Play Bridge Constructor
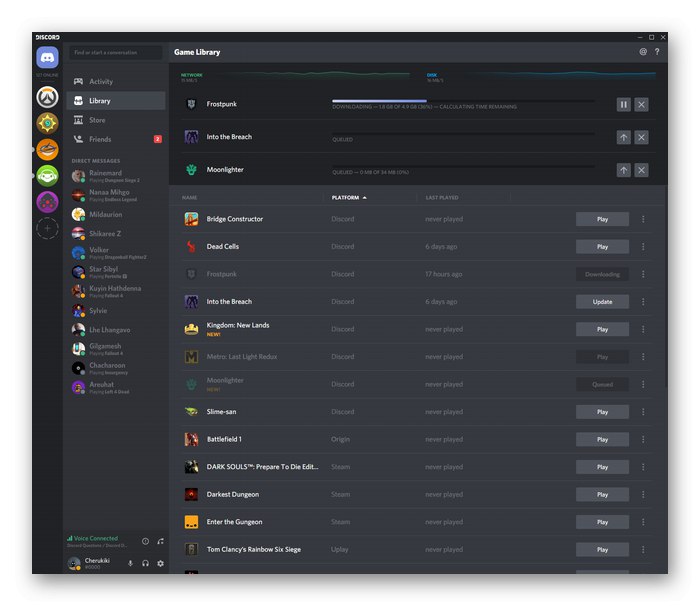 [602, 219]
